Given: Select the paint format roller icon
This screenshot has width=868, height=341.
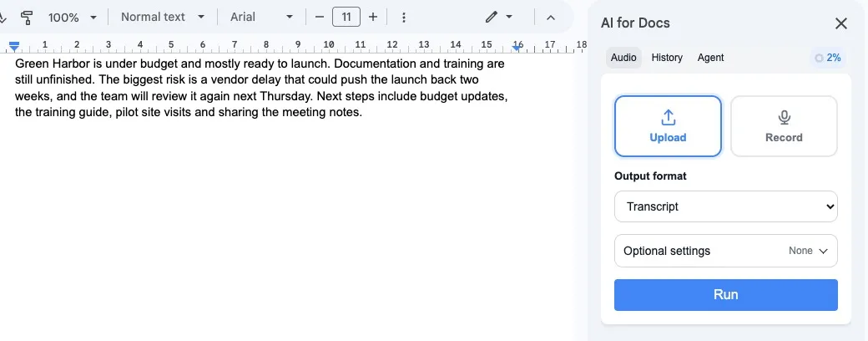Looking at the screenshot, I should (26, 18).
